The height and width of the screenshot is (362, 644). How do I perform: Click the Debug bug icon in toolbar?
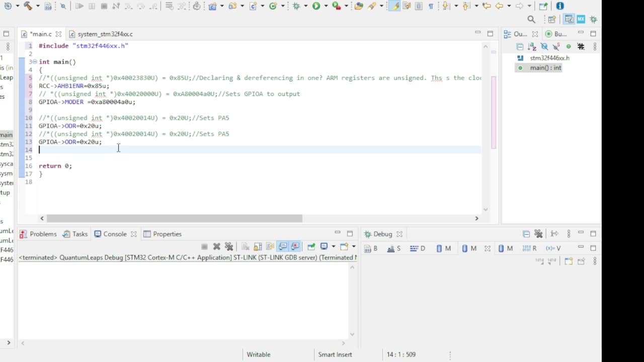pyautogui.click(x=296, y=6)
